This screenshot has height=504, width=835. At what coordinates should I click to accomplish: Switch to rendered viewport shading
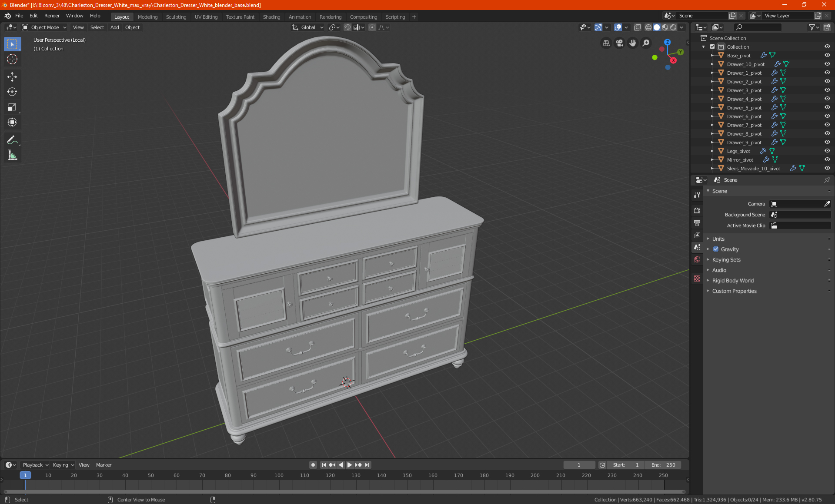pyautogui.click(x=673, y=27)
